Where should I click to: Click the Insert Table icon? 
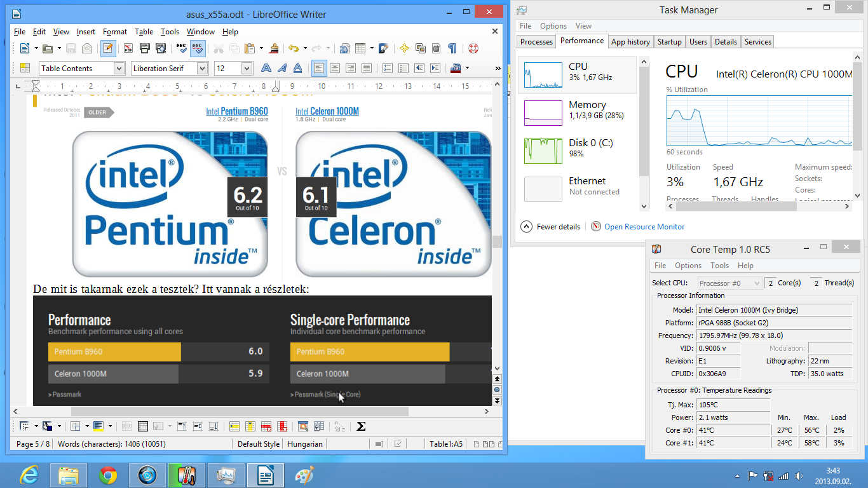pyautogui.click(x=360, y=48)
